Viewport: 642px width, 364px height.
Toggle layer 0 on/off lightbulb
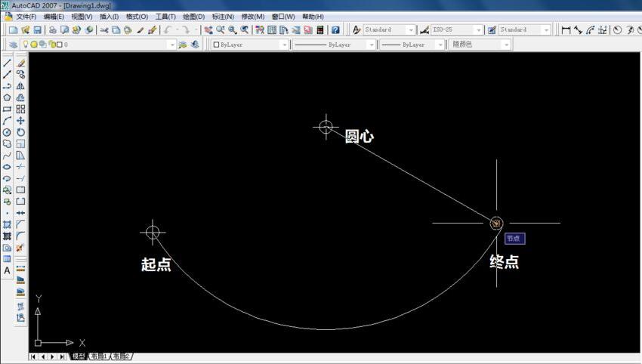click(26, 45)
